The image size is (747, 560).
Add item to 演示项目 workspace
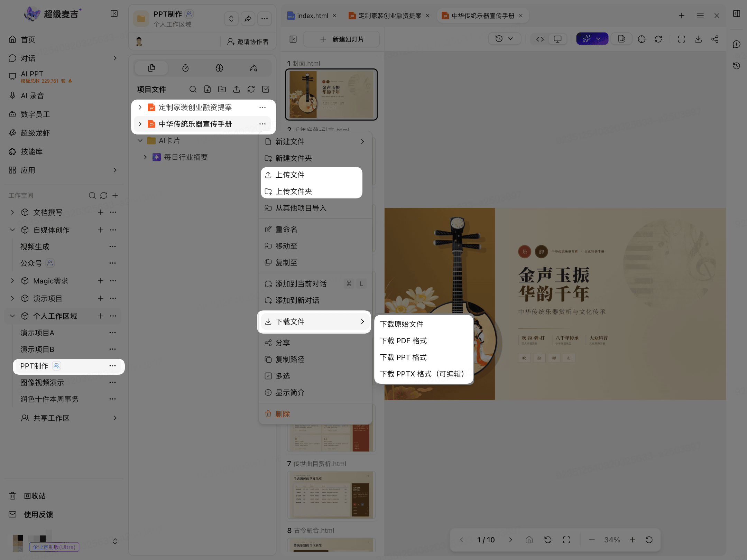coord(101,298)
